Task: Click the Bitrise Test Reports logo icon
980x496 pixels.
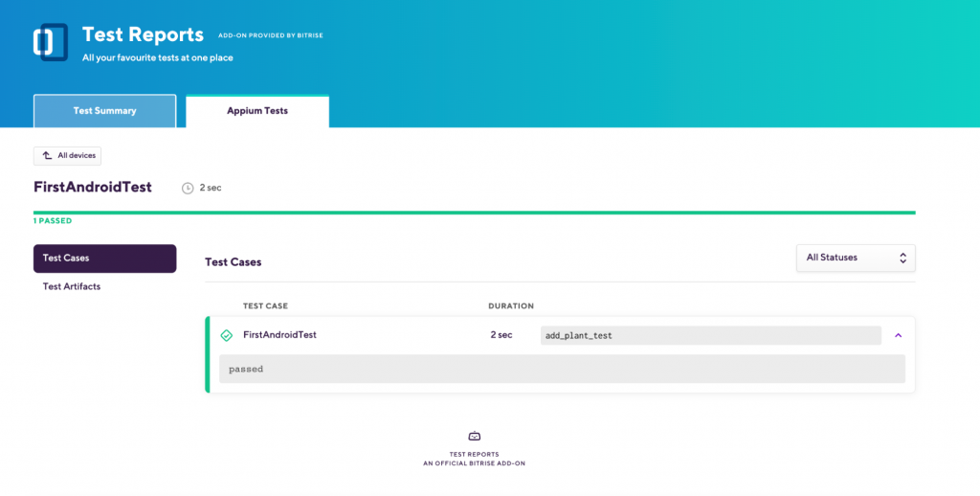Action: [51, 42]
